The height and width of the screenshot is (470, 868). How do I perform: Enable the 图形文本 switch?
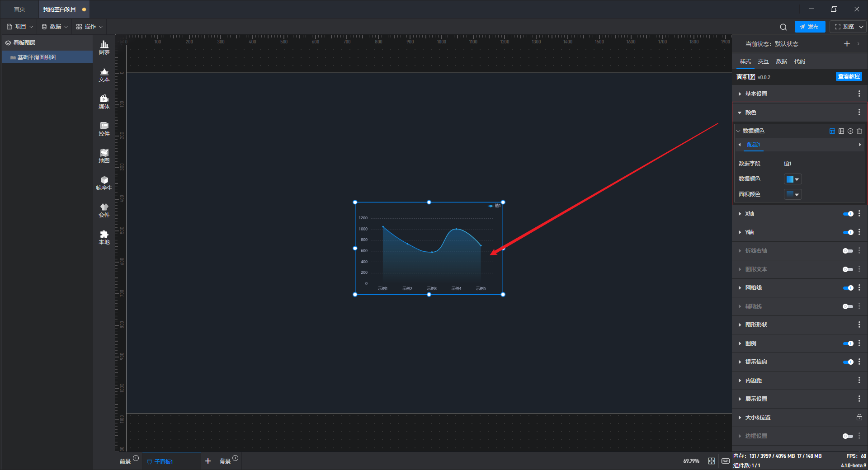pyautogui.click(x=848, y=269)
